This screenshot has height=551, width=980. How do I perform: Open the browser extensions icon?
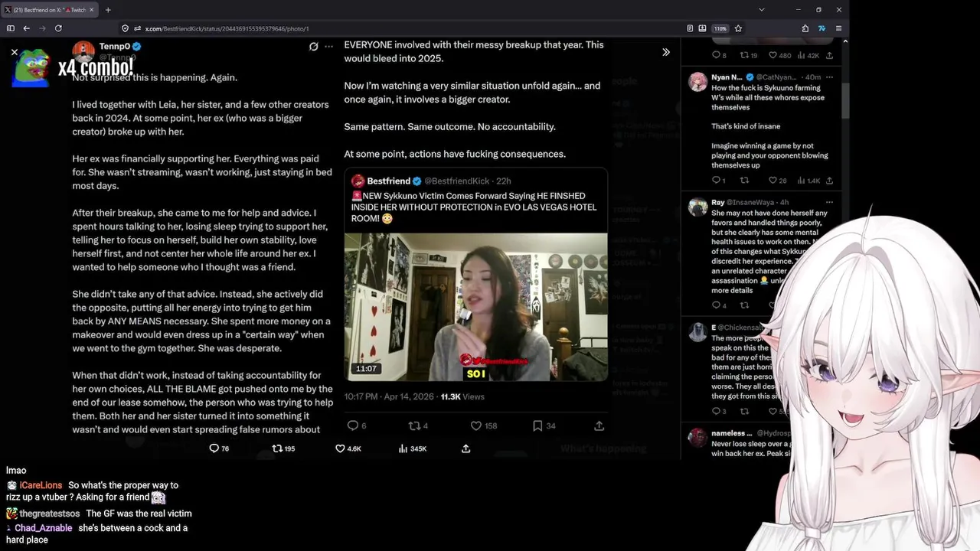point(805,28)
